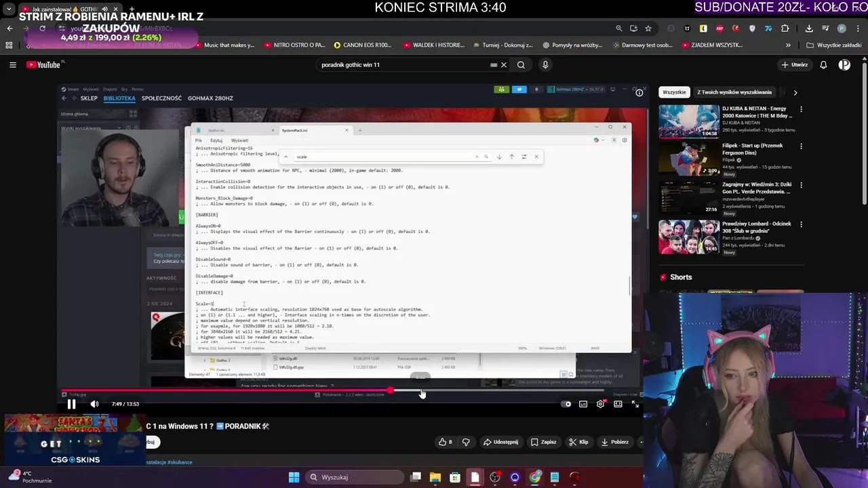The image size is (868, 488).
Task: Switch to theater mode
Action: [x=618, y=404]
